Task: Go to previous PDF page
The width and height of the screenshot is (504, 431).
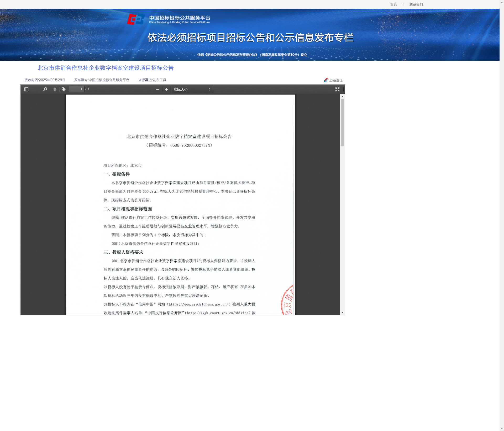Action: tap(55, 90)
